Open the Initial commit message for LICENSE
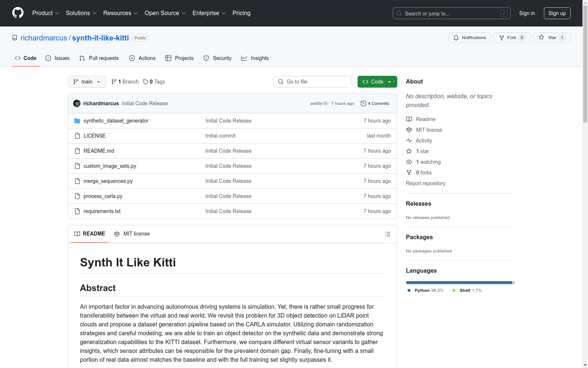The image size is (588, 368). [x=220, y=136]
